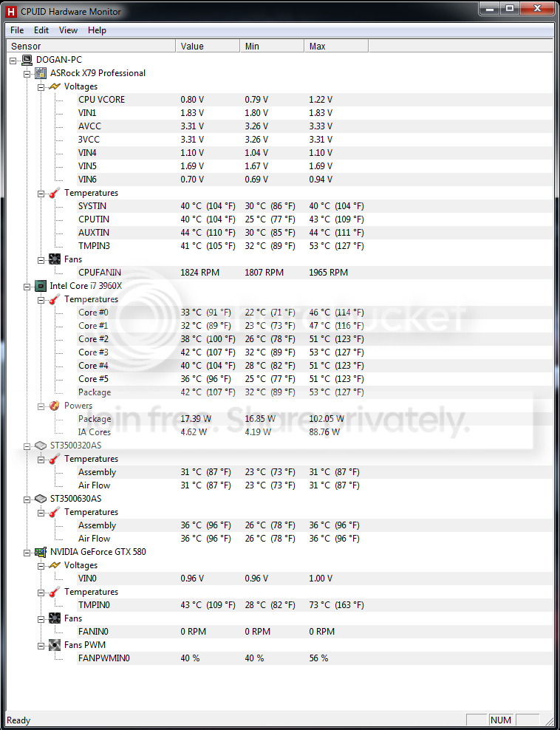Click the ST3500630AS Temperatures thermometer icon

tap(55, 511)
